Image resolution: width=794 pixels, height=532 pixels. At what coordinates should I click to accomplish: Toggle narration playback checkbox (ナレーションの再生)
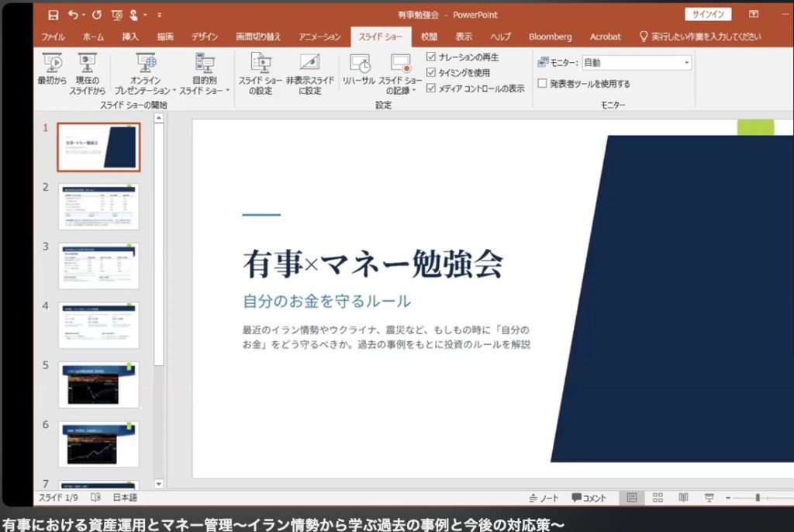point(431,57)
